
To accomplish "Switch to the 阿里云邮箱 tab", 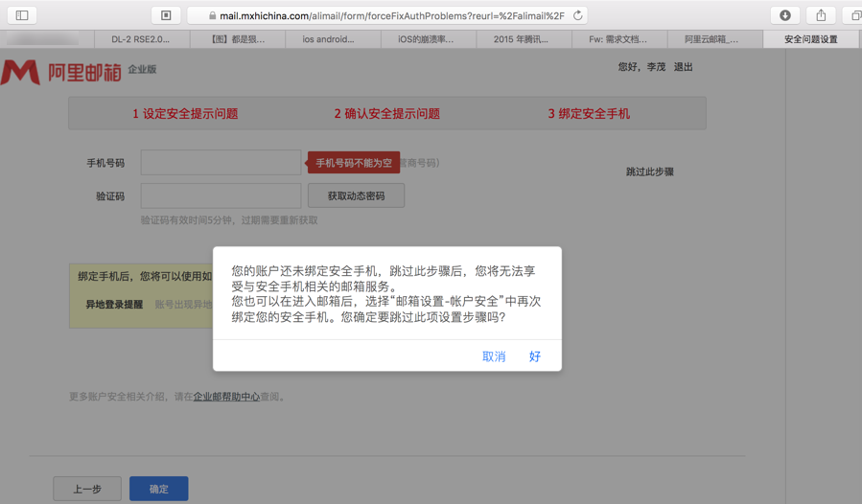I will coord(715,39).
